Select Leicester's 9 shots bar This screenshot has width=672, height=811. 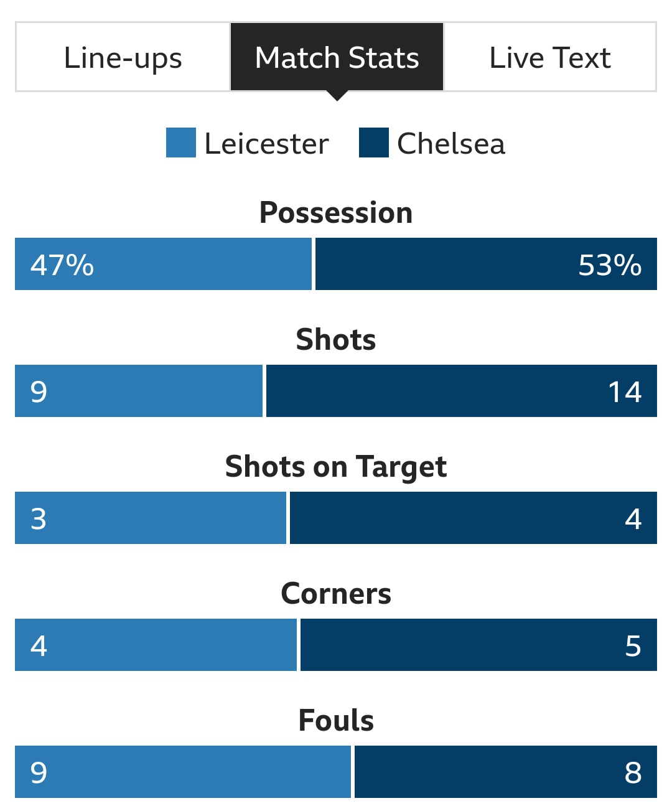click(x=139, y=391)
